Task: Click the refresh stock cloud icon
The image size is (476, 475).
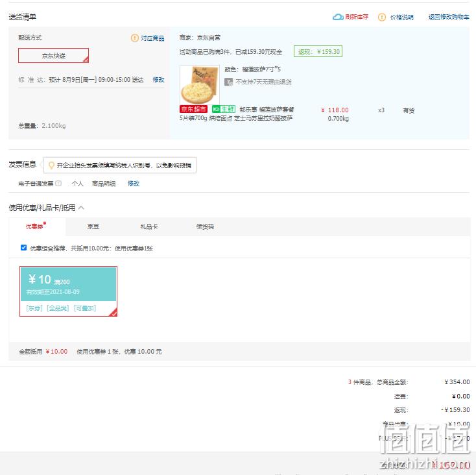Action: point(338,17)
